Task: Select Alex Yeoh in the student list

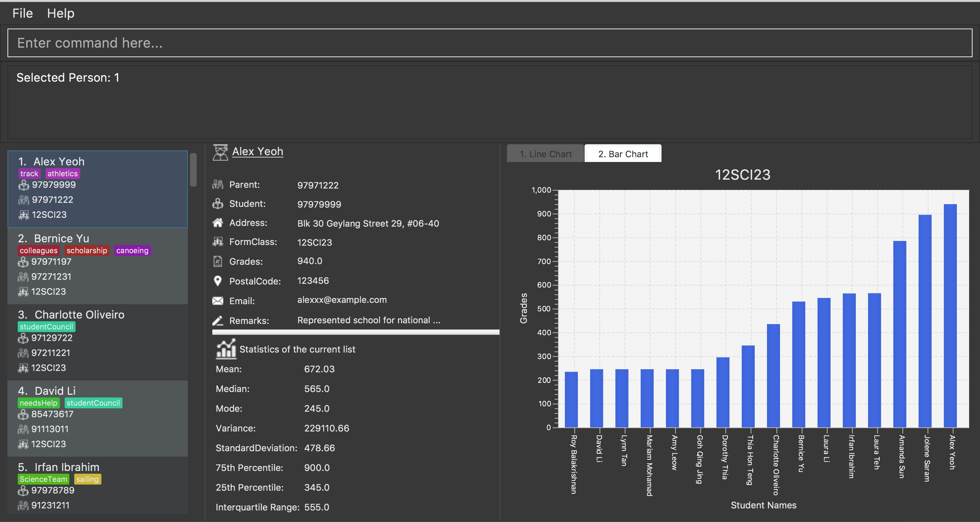Action: click(97, 189)
